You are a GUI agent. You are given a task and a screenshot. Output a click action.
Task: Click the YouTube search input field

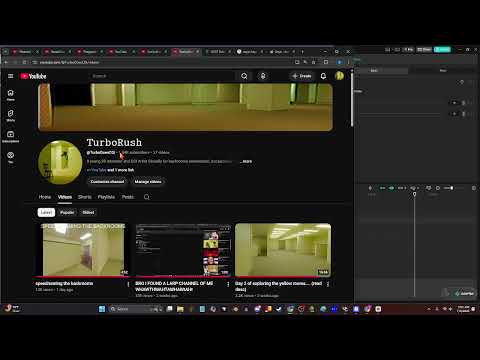162,76
